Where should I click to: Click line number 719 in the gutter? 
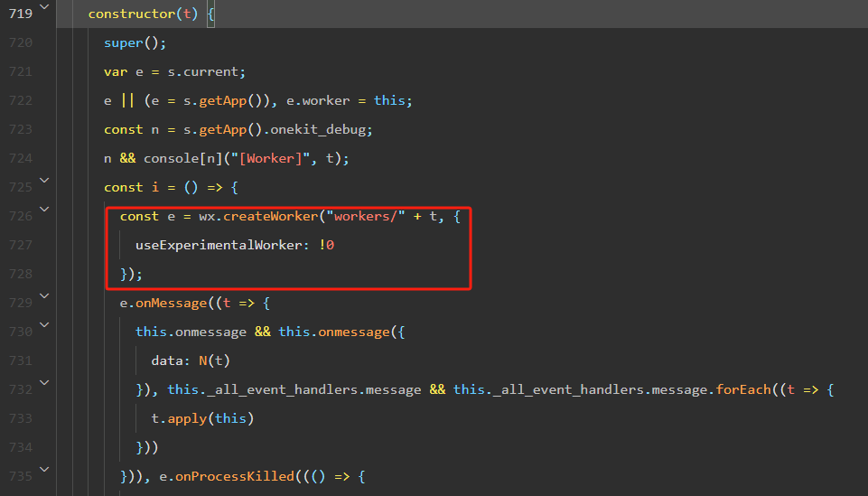click(21, 14)
